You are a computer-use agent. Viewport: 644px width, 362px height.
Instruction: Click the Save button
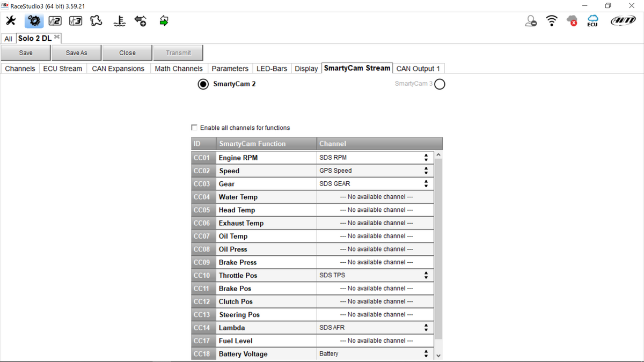[26, 53]
